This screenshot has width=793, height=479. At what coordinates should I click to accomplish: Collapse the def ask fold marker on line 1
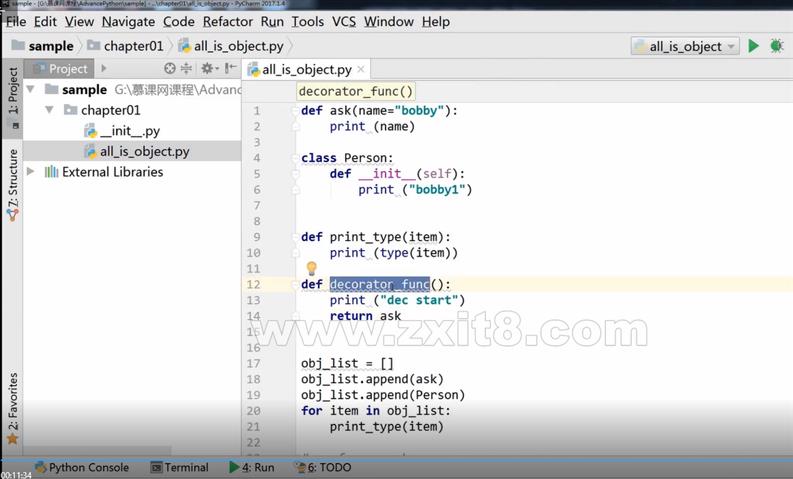coord(295,110)
